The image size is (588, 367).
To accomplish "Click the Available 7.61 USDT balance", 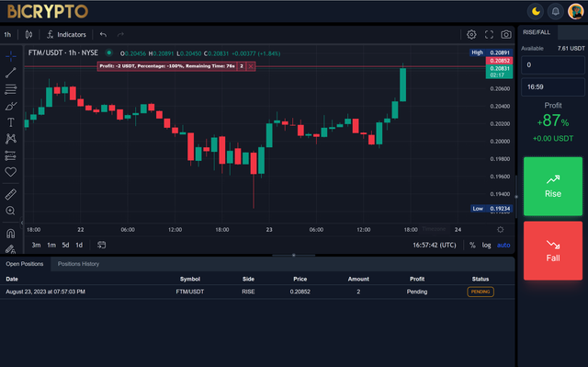I will (x=553, y=49).
